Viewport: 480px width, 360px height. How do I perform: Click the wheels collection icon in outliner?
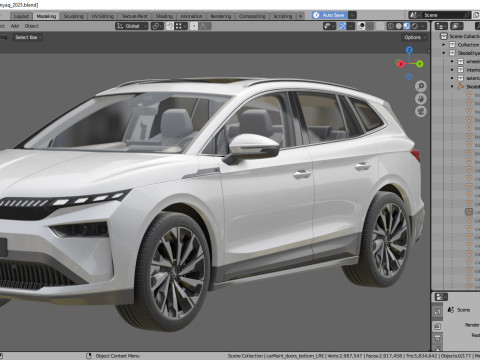coord(460,61)
